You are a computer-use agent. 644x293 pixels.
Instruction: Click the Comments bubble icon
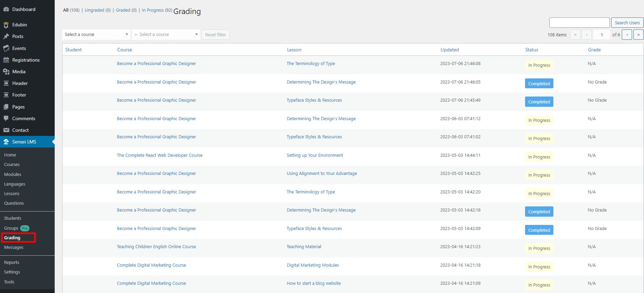coord(6,118)
